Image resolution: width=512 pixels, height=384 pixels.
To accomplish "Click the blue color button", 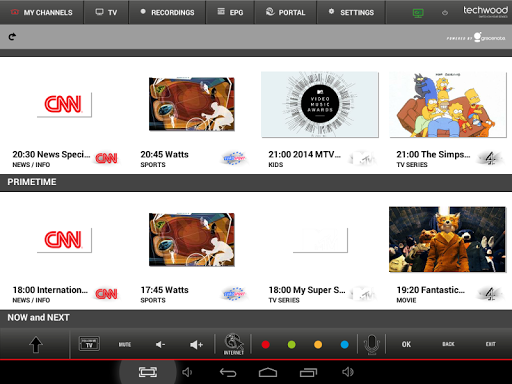I will pos(345,344).
